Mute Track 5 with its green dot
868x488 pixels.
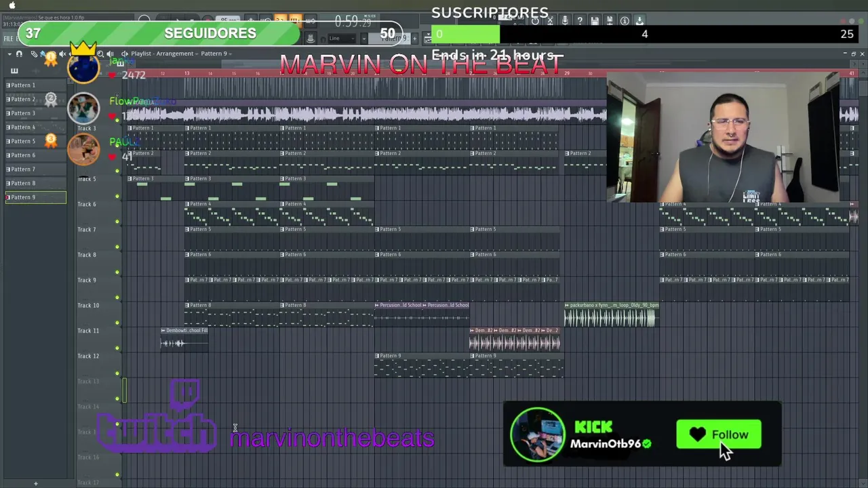[x=117, y=197]
